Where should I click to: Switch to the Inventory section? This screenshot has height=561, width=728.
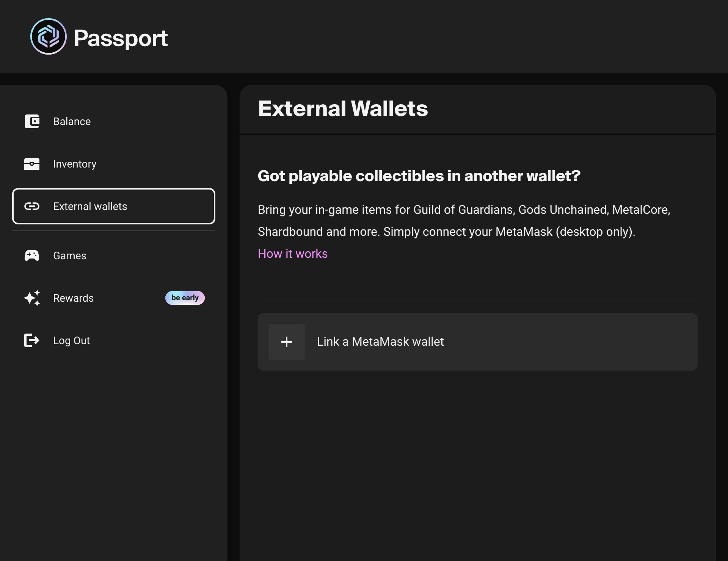[75, 164]
